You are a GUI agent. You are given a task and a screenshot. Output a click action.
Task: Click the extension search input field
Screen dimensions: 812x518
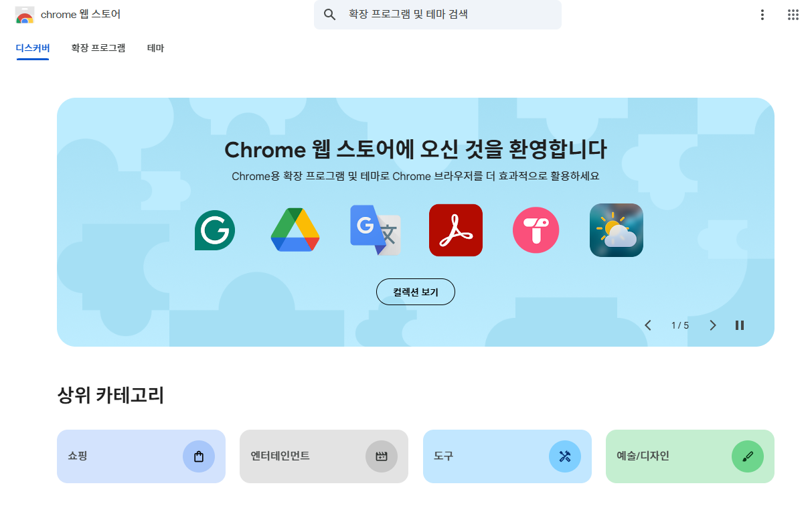coord(437,14)
